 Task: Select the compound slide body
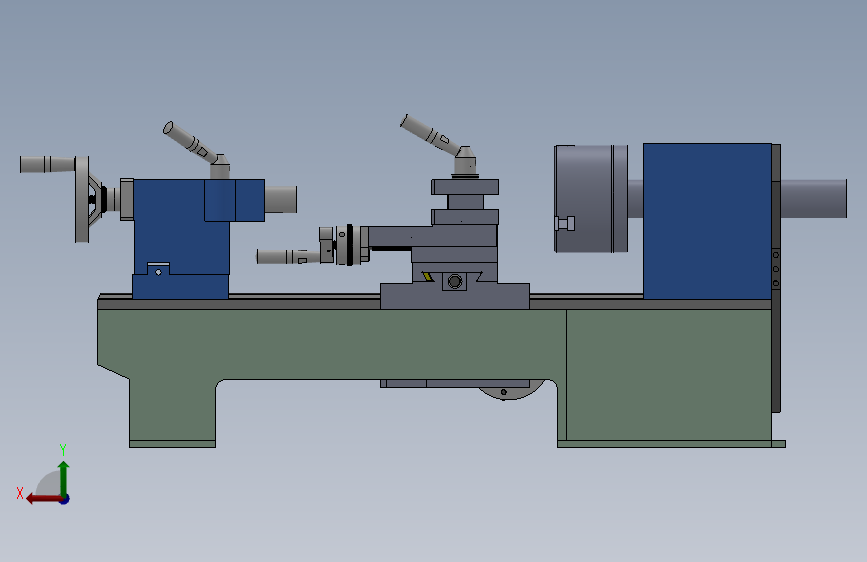(432, 236)
